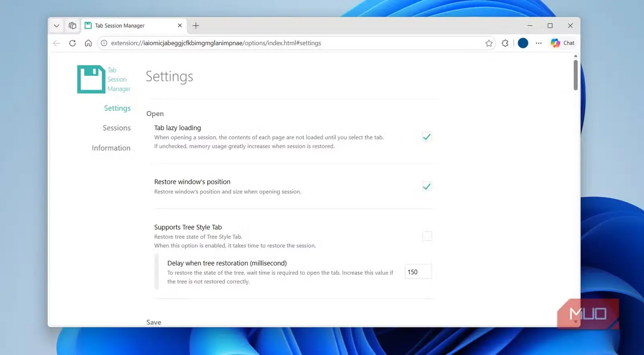The height and width of the screenshot is (355, 644).
Task: Open the tab search dropdown arrow
Action: [56, 26]
